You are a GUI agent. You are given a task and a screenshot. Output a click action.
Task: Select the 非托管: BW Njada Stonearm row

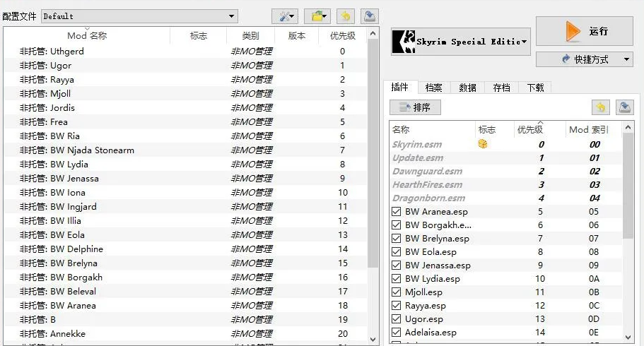pos(185,150)
